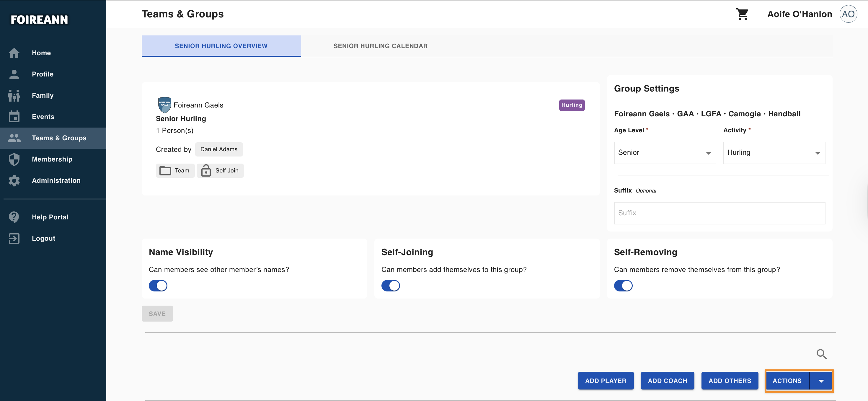Click the Profile person icon

coord(14,74)
